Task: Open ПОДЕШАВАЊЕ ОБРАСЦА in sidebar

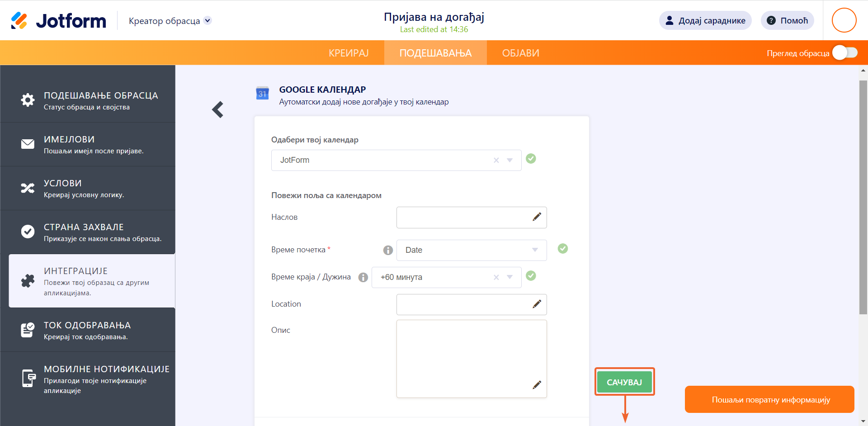Action: coord(88,100)
